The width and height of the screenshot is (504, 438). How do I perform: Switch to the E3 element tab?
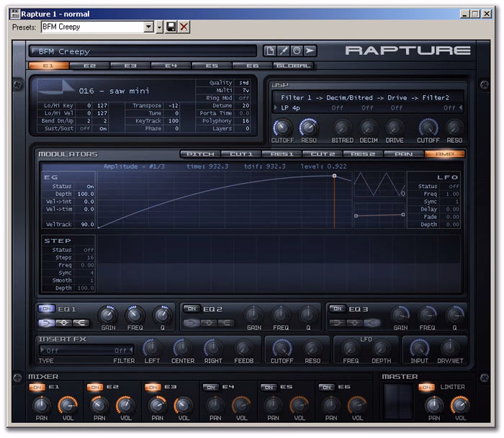coord(130,66)
